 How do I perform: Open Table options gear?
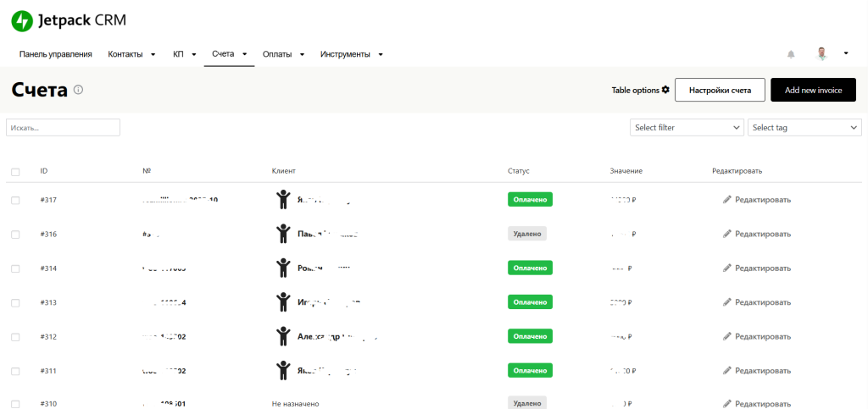(665, 90)
